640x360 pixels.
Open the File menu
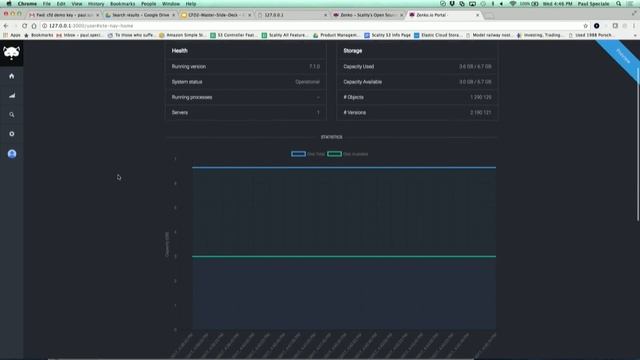coord(47,4)
